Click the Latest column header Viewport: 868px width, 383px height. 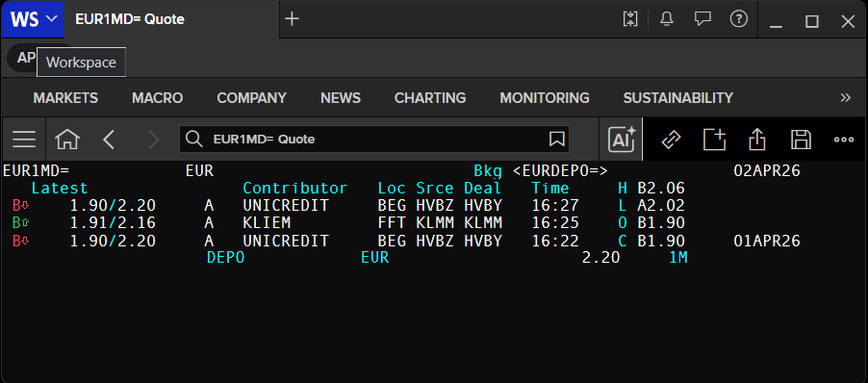60,189
